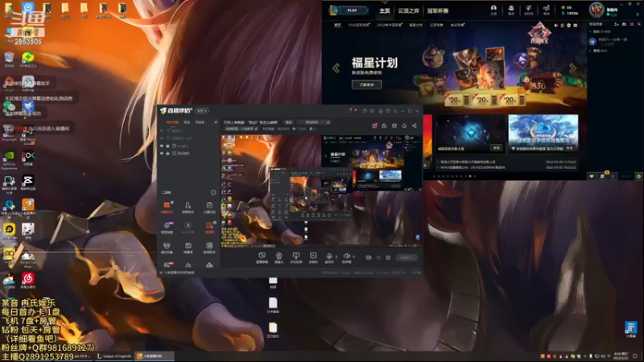Click the camera source icon in bottom toolbar

coord(279,257)
